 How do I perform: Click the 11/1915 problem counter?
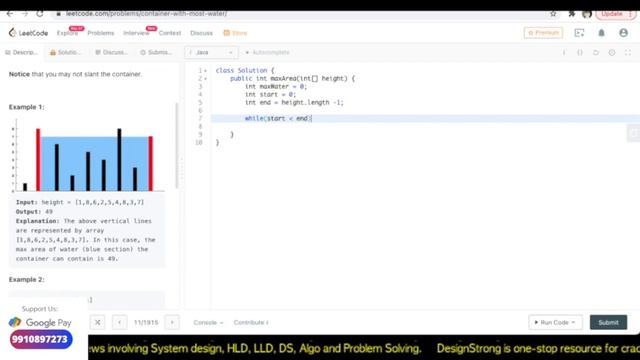click(x=146, y=322)
